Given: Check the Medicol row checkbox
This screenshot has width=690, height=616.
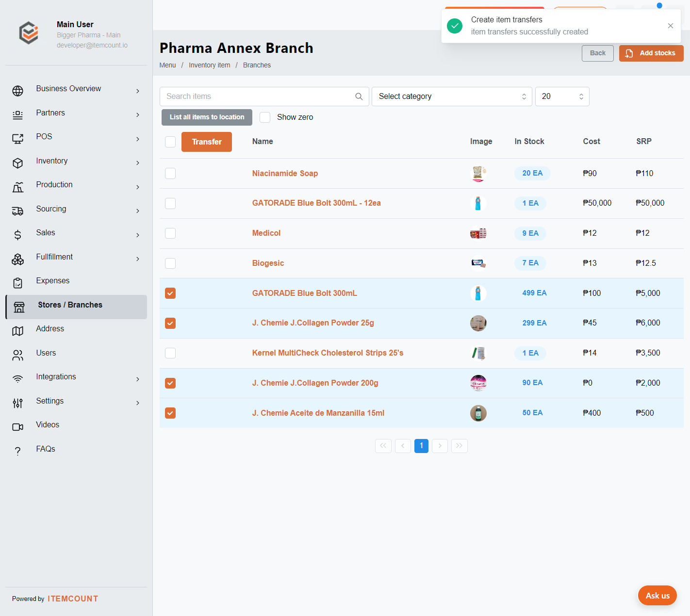Looking at the screenshot, I should click(x=170, y=233).
